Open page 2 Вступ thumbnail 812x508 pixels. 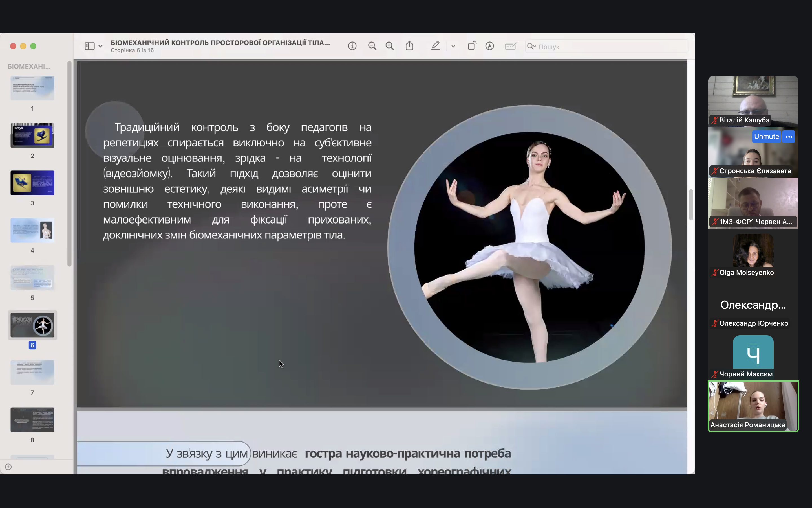[32, 135]
